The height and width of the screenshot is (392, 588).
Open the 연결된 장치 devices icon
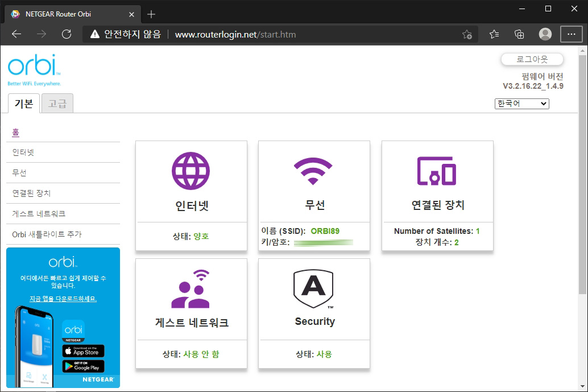click(x=437, y=171)
